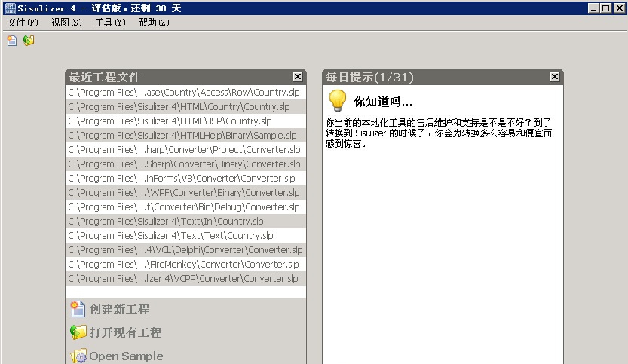Open recent file VCL\Delphi\Converter\Converter.slp
The image size is (628, 364).
click(x=185, y=250)
